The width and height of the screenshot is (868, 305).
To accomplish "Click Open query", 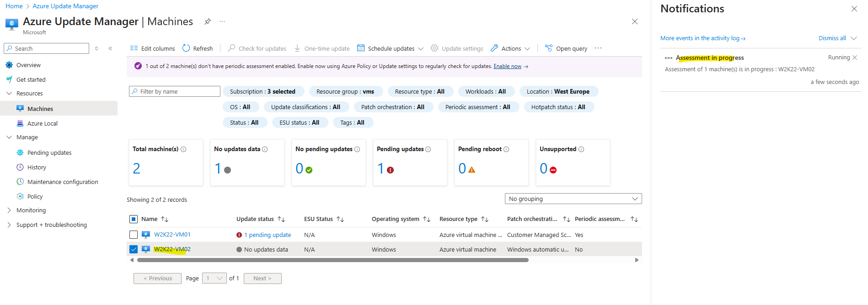I will [566, 48].
